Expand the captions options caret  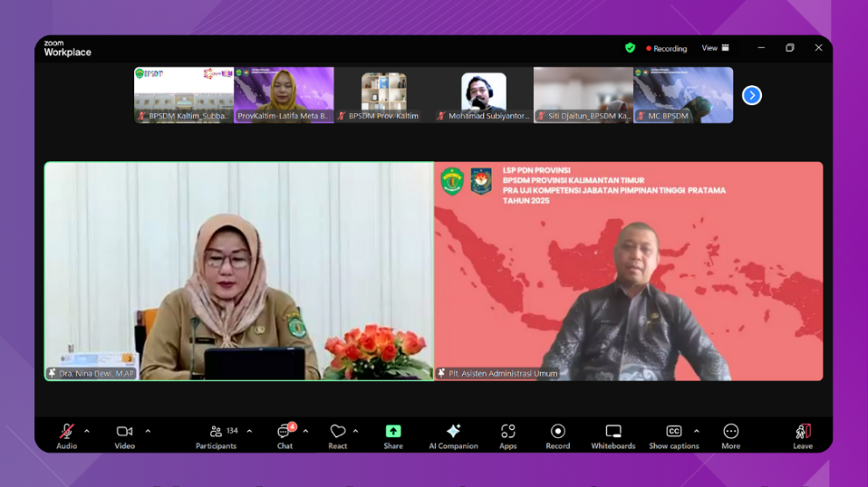pos(696,431)
